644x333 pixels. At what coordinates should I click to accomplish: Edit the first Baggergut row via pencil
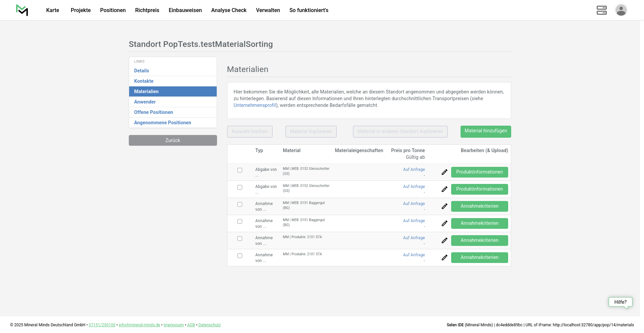tap(444, 206)
